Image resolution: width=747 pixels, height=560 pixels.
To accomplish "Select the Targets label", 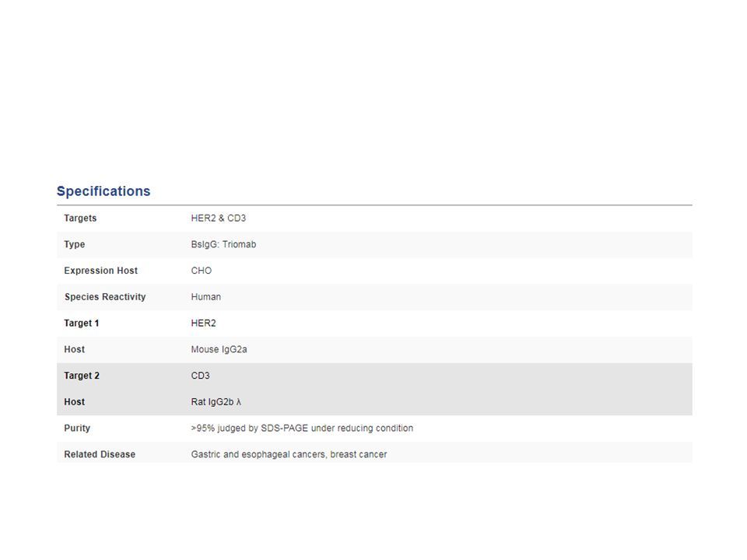I will click(x=80, y=218).
